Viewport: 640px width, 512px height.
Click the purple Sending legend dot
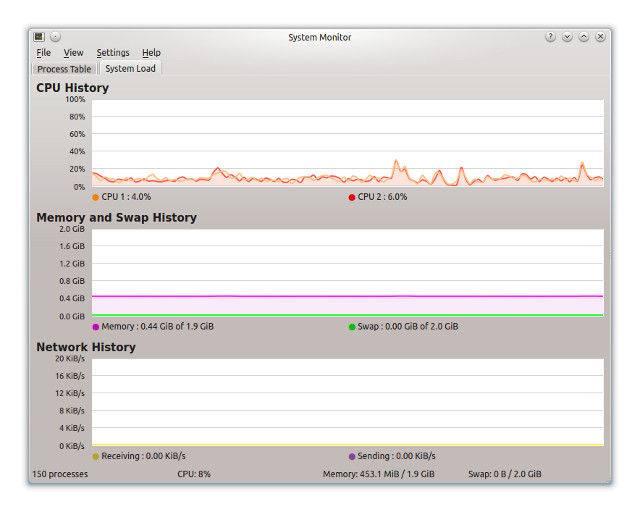(352, 456)
